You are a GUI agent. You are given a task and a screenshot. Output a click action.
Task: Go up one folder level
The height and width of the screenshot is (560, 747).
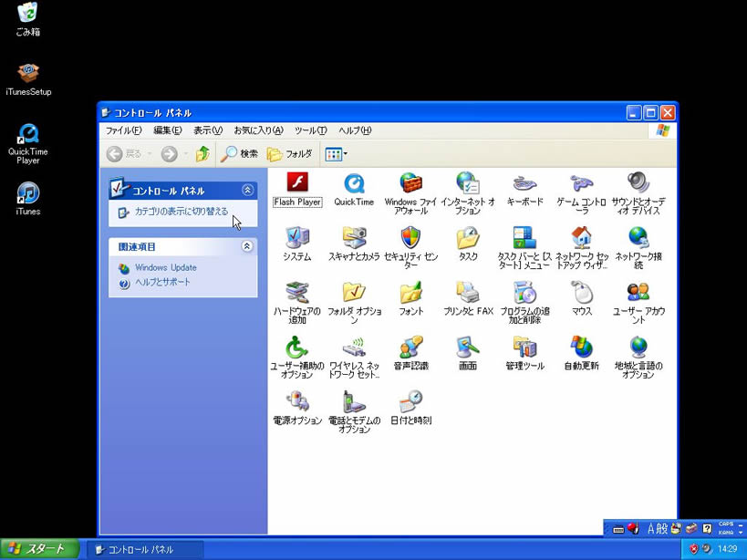[x=203, y=154]
